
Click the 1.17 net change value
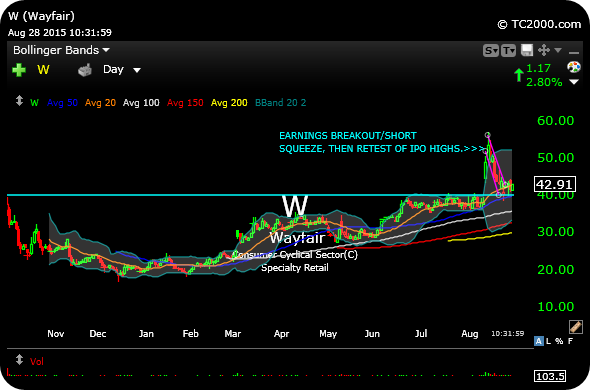538,68
